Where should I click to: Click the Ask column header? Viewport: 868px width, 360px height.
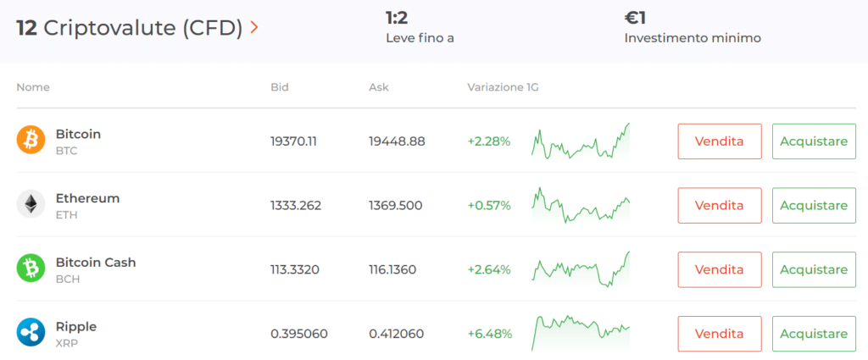(x=379, y=87)
